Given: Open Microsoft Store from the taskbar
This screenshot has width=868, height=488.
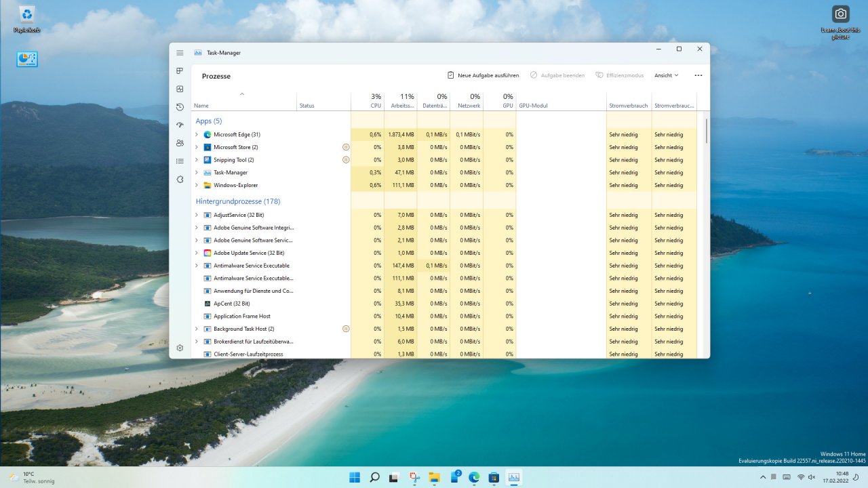Looking at the screenshot, I should point(494,477).
